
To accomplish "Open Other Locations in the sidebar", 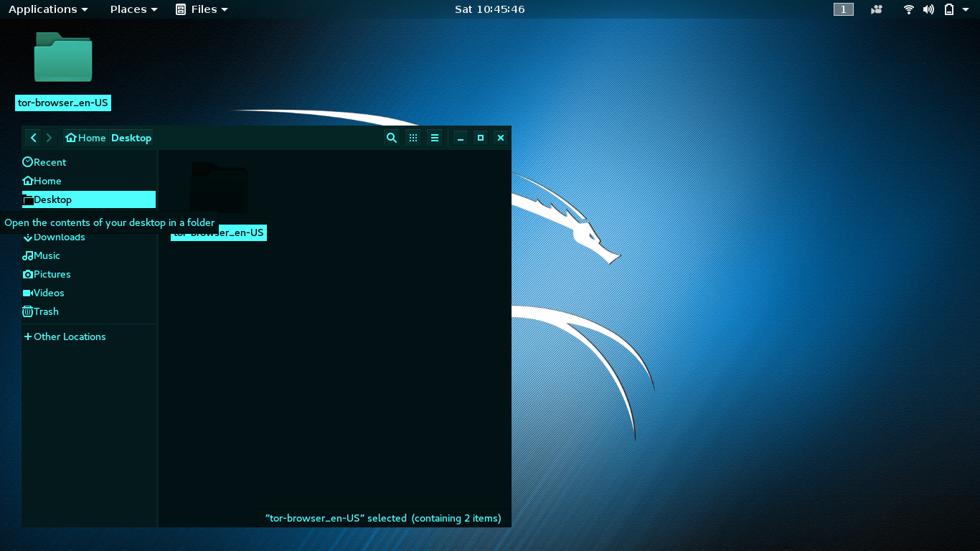I will (x=89, y=336).
